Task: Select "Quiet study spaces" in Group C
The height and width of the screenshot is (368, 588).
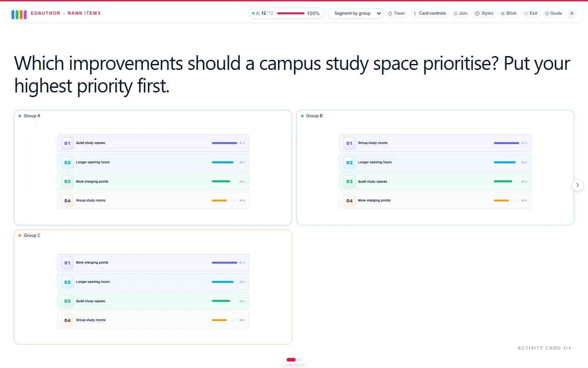Action: (x=153, y=301)
